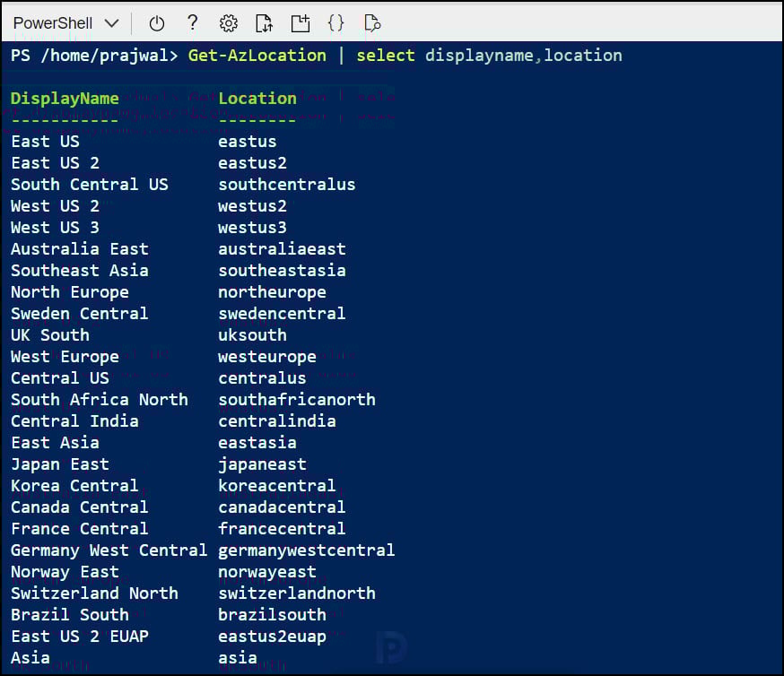The image size is (784, 676).
Task: Click 'South Central US' display name
Action: tap(90, 185)
